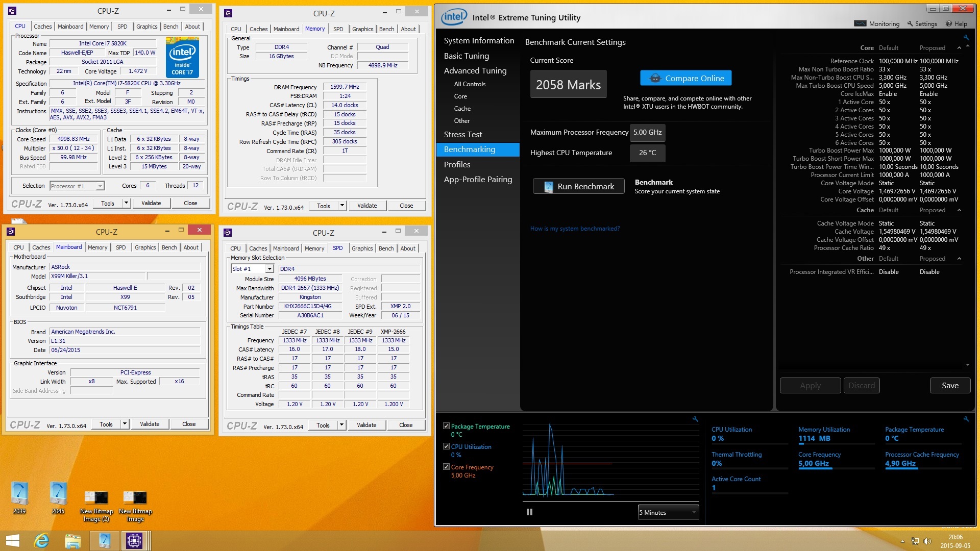
Task: Switch to Graphics tab in SPD CPU-Z window
Action: [362, 248]
